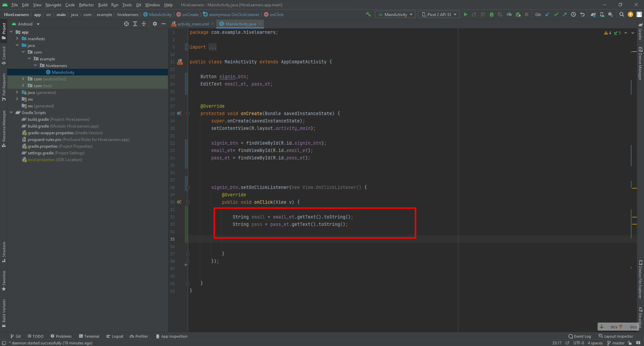644x346 pixels.
Task: Open the Layout Inspector
Action: pyautogui.click(x=616, y=336)
